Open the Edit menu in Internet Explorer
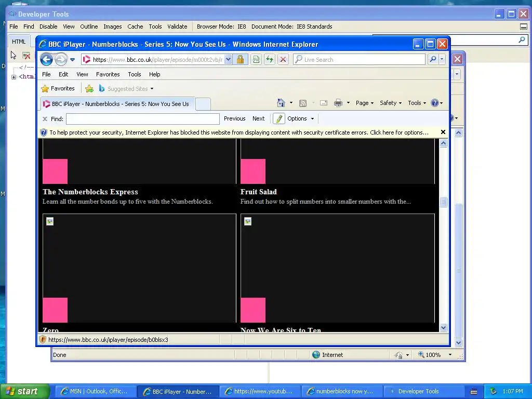532x399 pixels. [63, 74]
